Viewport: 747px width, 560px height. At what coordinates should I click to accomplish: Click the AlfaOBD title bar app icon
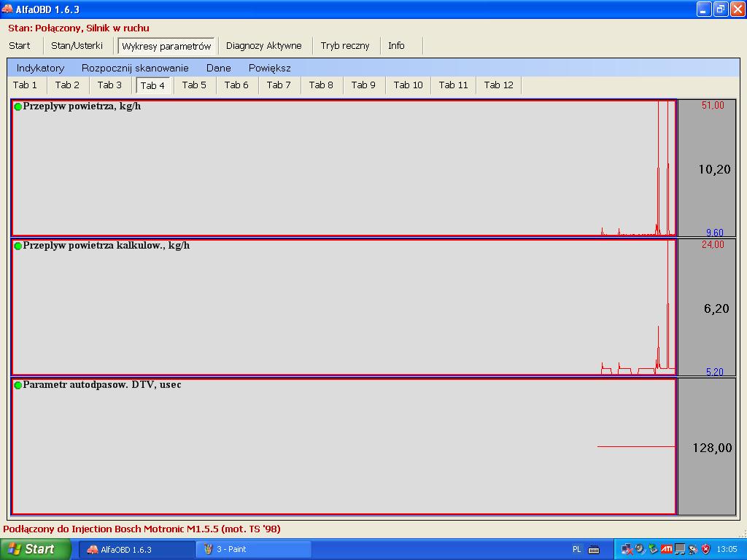[7, 9]
